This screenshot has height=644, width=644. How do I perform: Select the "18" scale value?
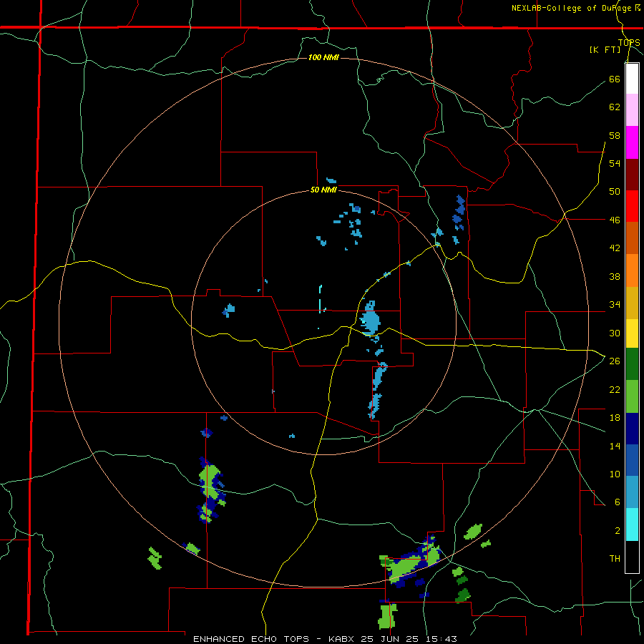click(x=615, y=418)
